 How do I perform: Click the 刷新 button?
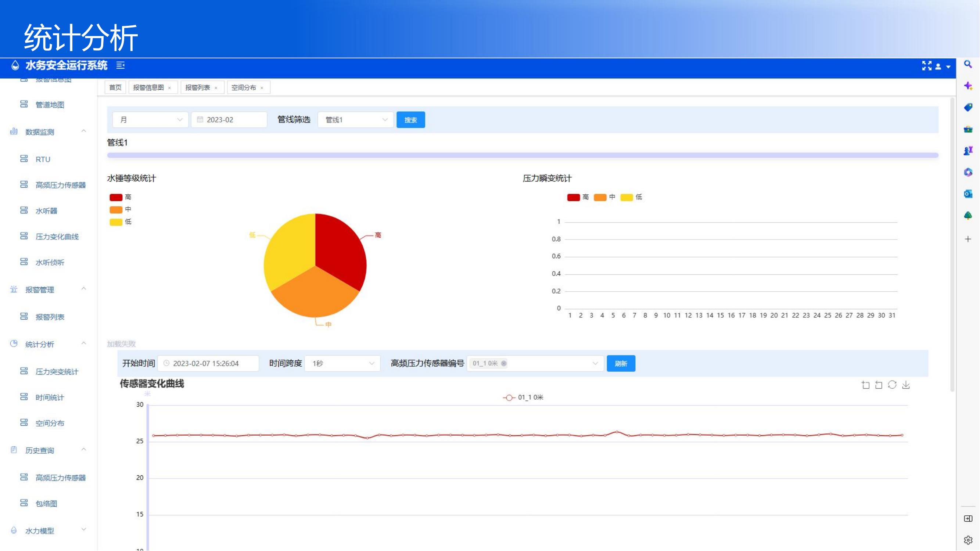coord(621,364)
